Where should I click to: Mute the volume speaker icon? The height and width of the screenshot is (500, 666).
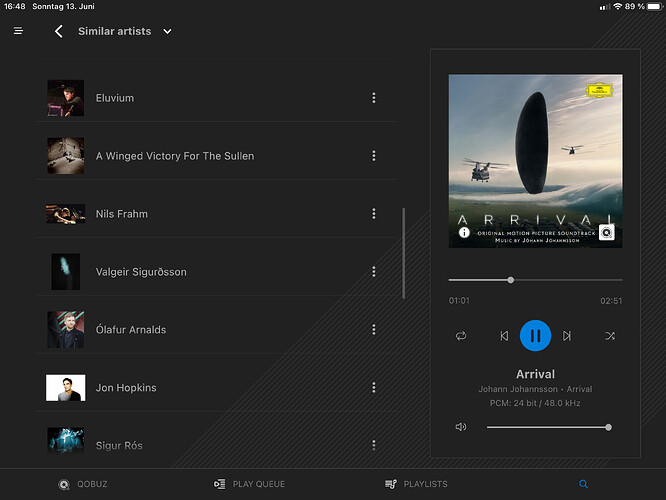pos(461,427)
